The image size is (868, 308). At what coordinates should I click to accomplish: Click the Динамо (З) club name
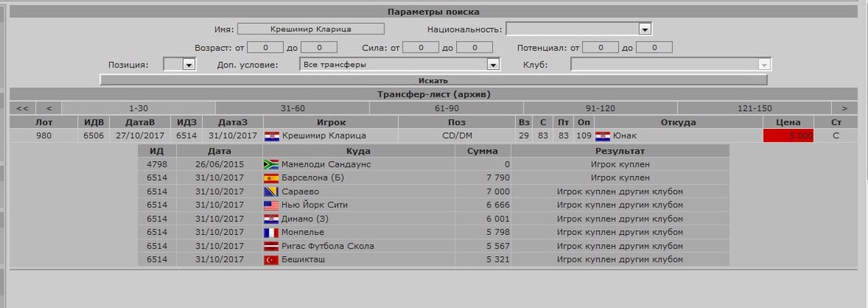305,219
